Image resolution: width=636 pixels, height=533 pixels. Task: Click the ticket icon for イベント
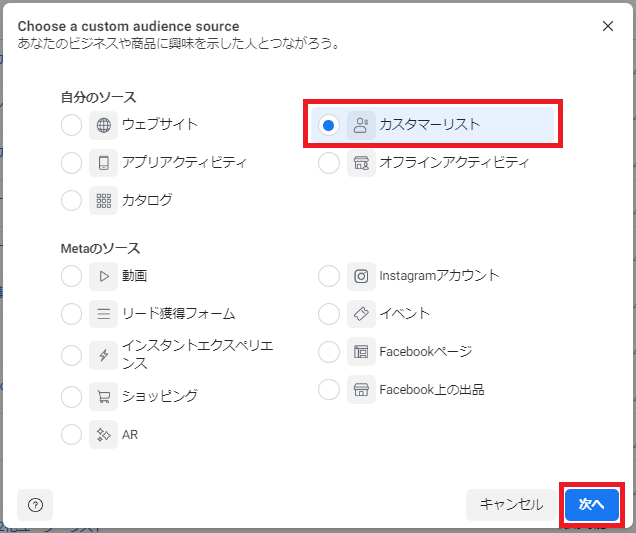pyautogui.click(x=361, y=313)
